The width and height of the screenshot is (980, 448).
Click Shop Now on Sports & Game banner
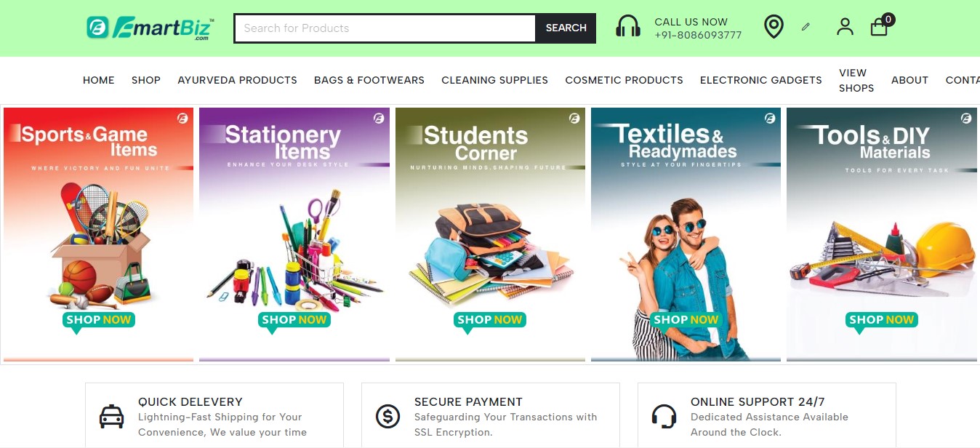click(x=98, y=320)
